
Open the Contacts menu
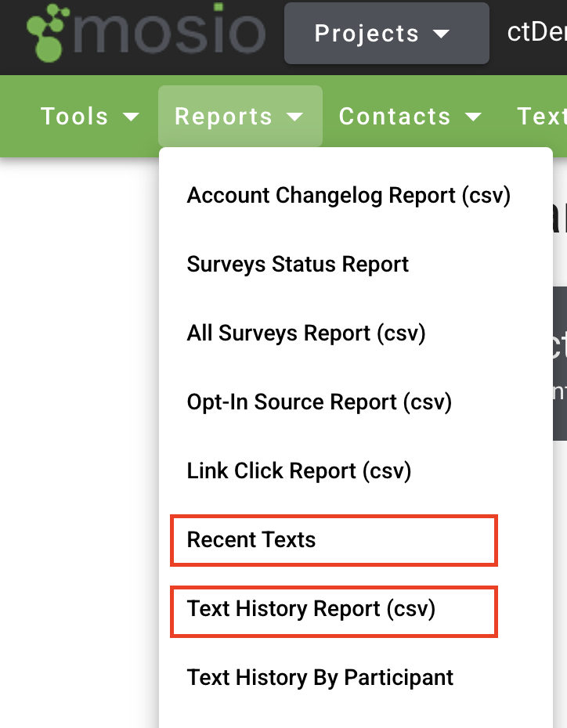(395, 116)
